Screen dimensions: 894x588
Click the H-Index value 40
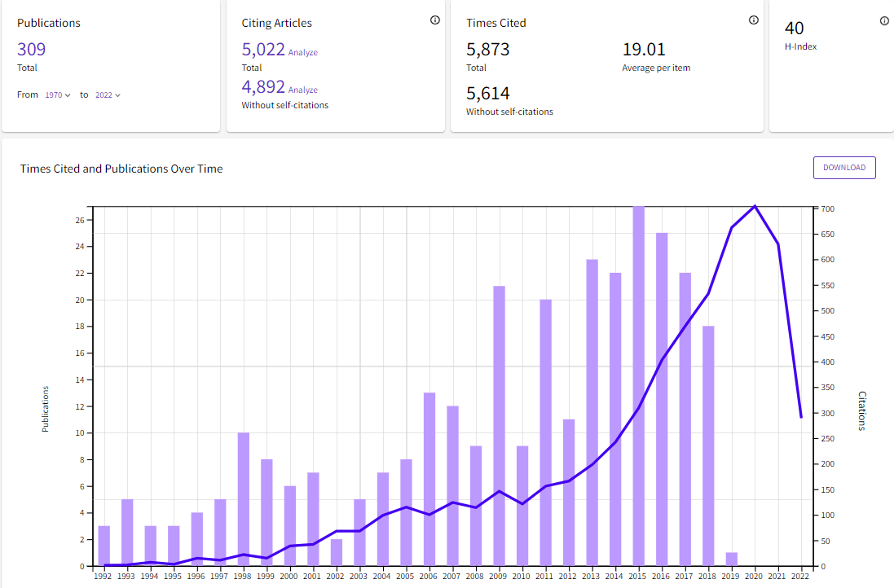794,27
